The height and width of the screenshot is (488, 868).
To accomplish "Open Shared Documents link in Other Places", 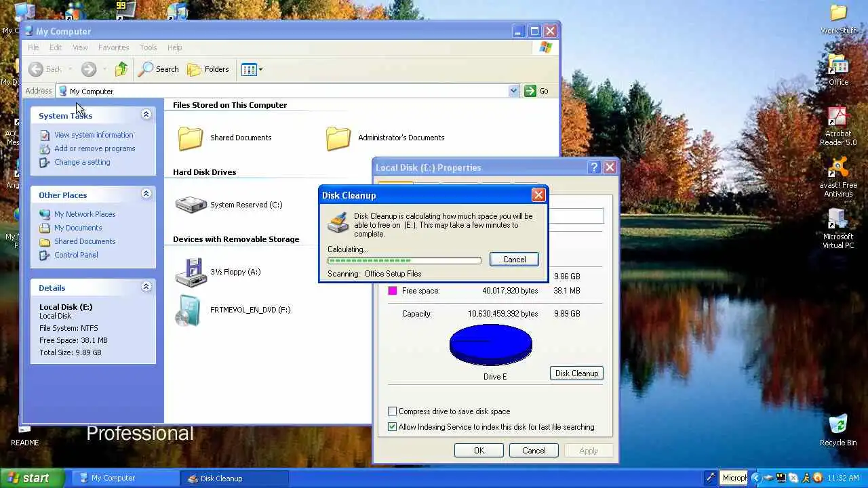I will (x=85, y=241).
